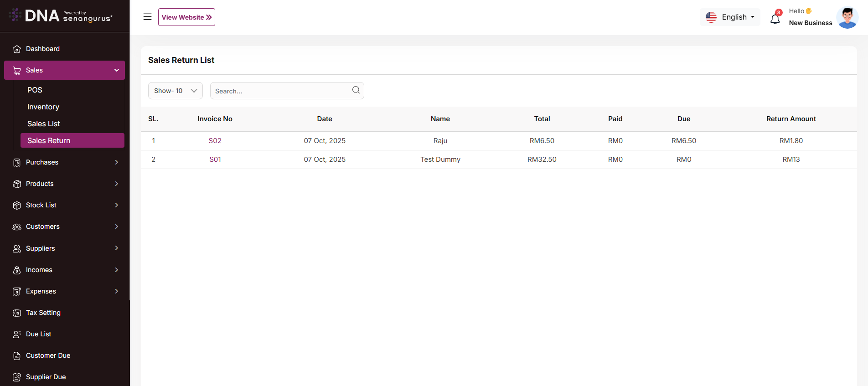Open the notifications bell icon
Image resolution: width=868 pixels, height=386 pixels.
coord(775,19)
